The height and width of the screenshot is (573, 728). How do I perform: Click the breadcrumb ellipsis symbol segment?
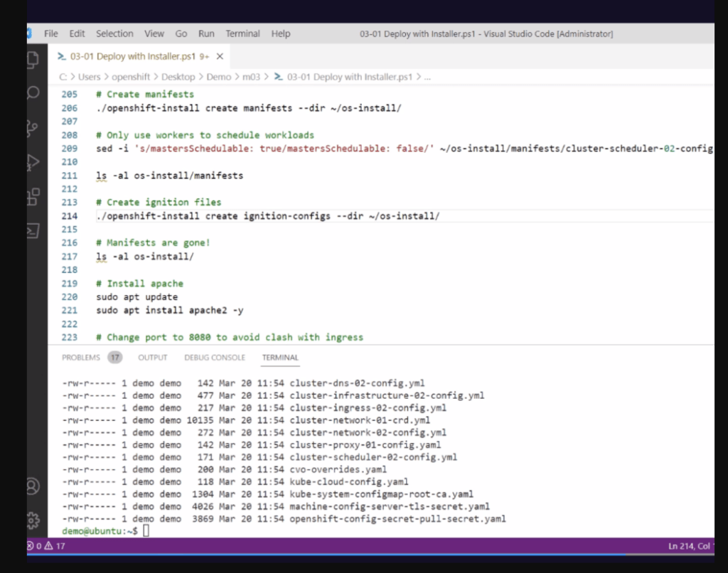(427, 77)
